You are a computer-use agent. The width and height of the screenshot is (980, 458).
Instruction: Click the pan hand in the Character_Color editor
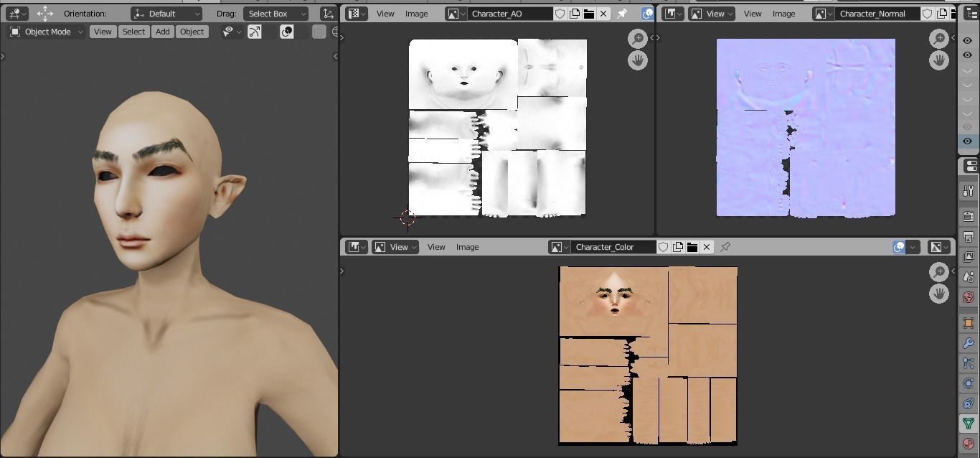pos(939,294)
